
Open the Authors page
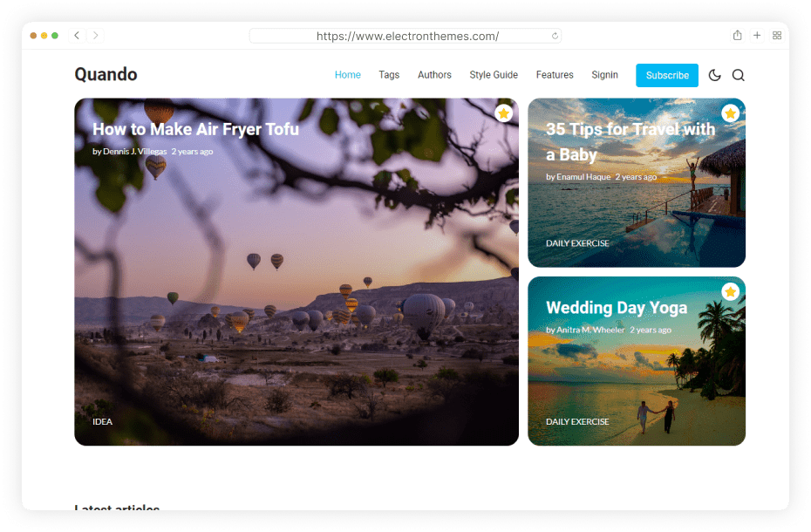434,76
